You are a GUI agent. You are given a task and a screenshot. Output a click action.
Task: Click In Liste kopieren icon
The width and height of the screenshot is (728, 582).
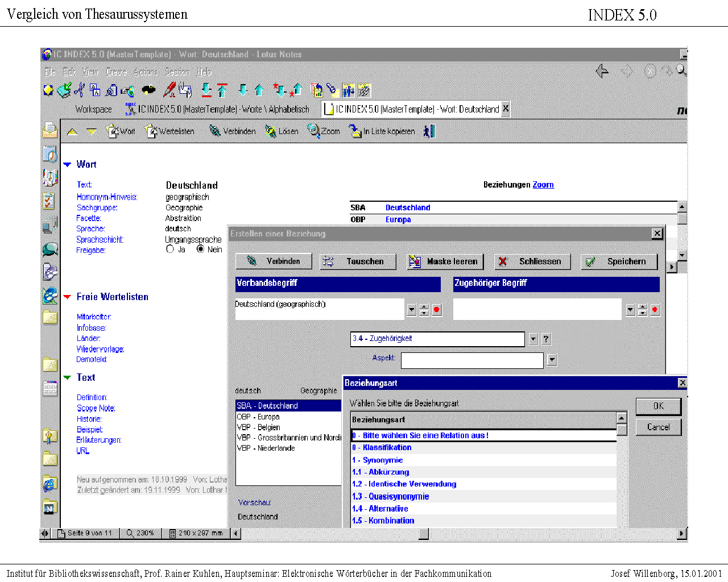[355, 131]
